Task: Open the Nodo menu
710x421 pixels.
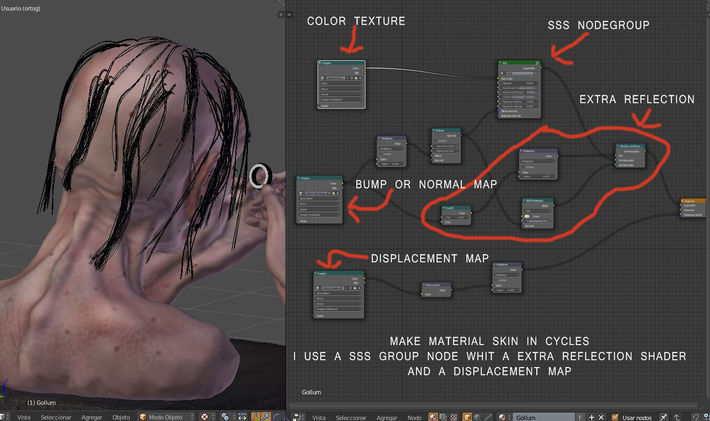Action: point(414,417)
